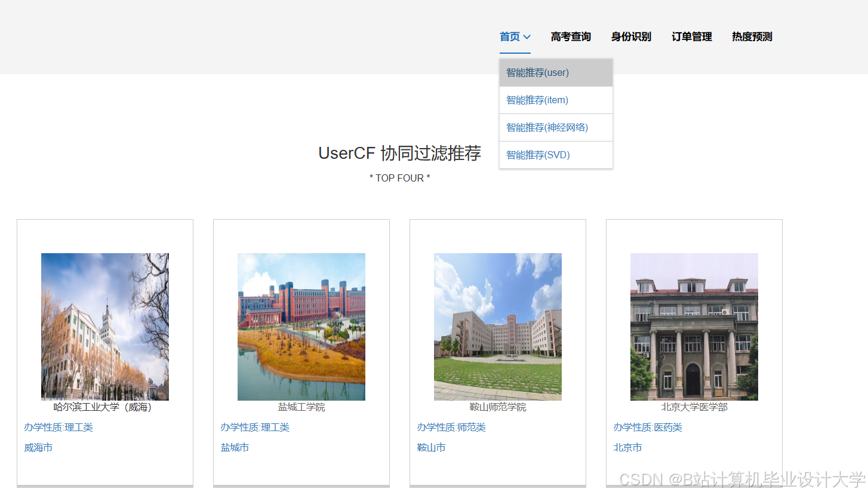868x495 pixels.
Task: Click the 北京大学医学部 campus photo
Action: 694,327
